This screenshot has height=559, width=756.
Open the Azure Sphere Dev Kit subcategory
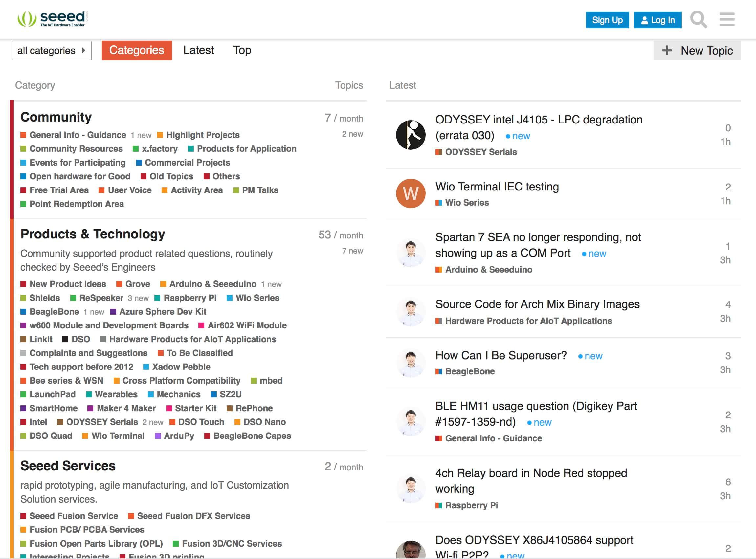[x=158, y=312]
